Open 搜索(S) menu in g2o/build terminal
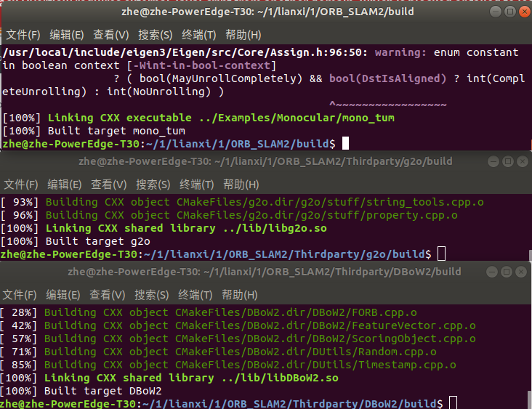The image size is (532, 409). (x=153, y=184)
